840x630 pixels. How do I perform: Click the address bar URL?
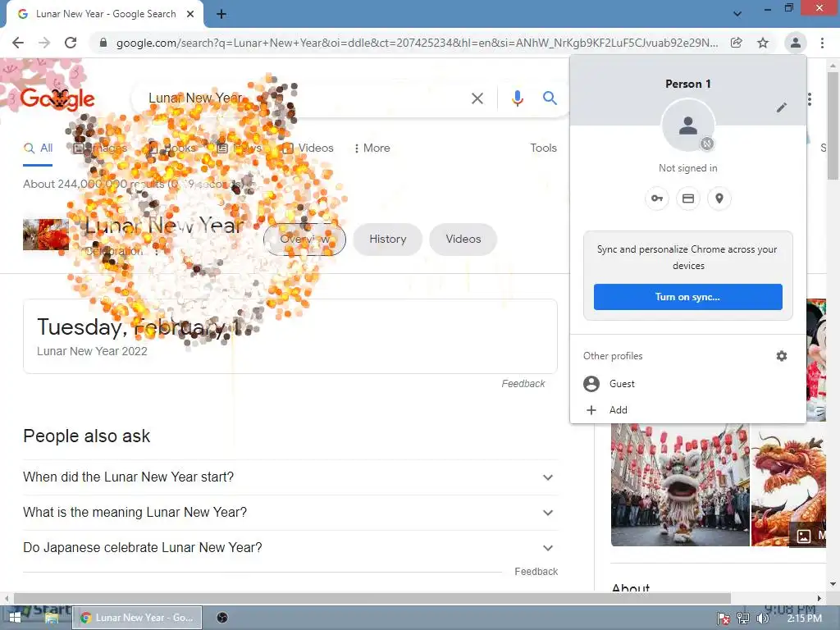pos(417,43)
